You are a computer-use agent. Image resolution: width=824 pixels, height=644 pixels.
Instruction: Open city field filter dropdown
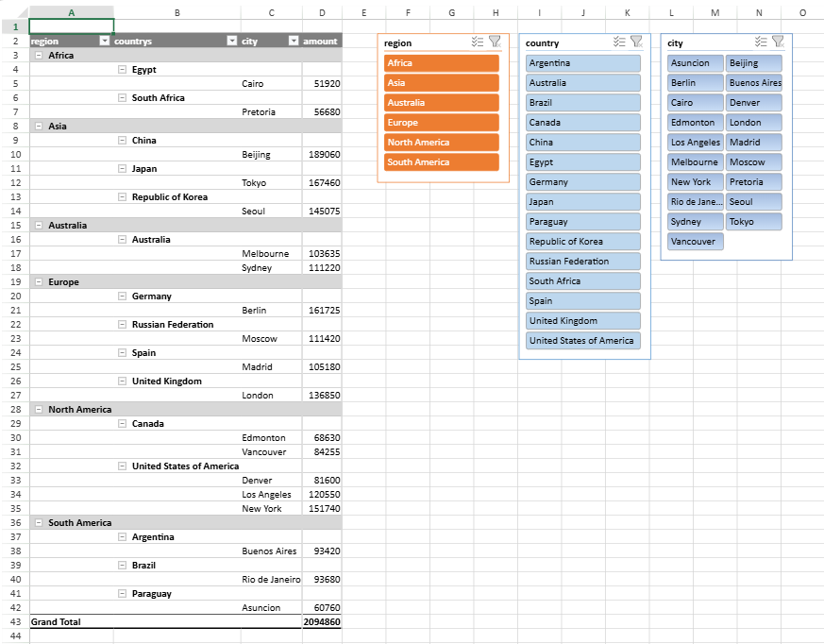tap(294, 41)
